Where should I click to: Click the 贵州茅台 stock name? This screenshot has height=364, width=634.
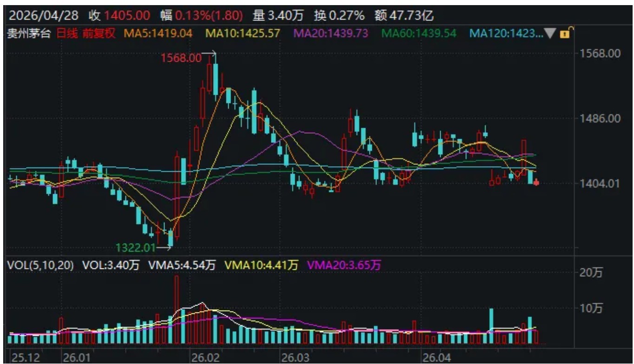29,33
